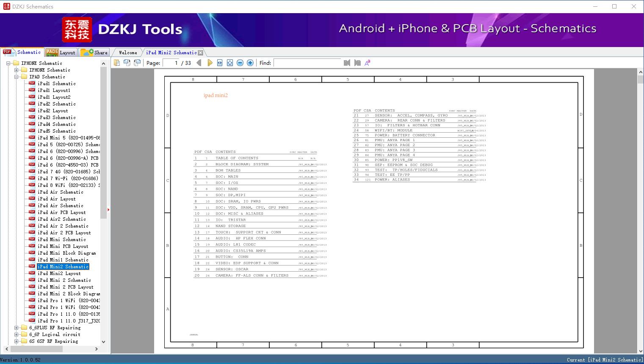Click the IPAD Schematic folder icon
644x364 pixels.
(24, 77)
